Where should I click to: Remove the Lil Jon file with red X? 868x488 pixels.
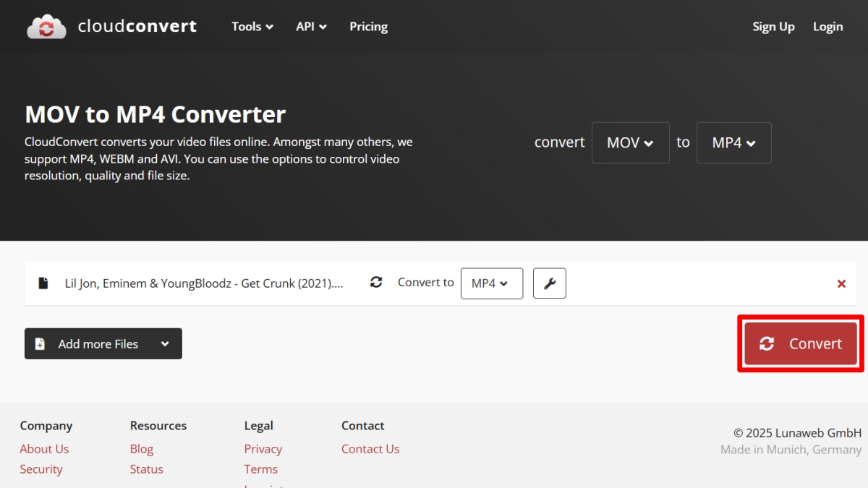coord(841,283)
